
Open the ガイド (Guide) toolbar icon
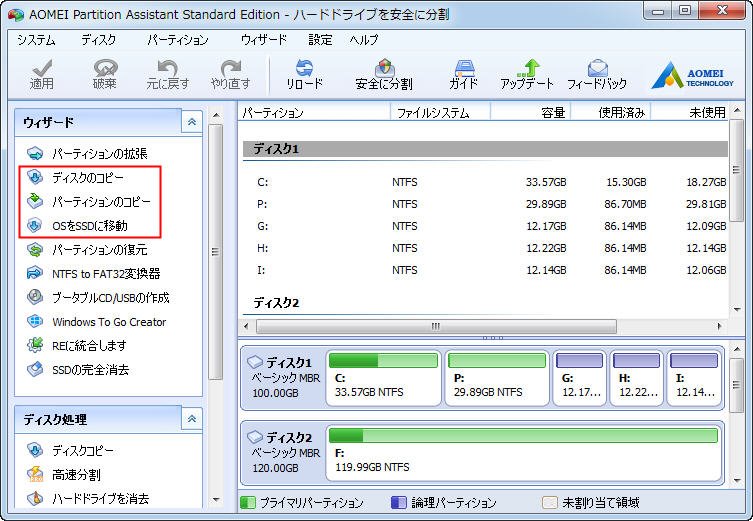click(463, 74)
